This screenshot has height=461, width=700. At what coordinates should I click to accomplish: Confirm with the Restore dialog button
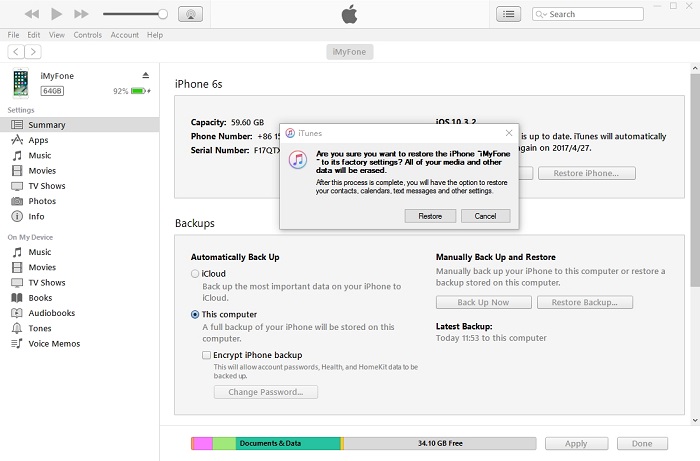pos(430,216)
